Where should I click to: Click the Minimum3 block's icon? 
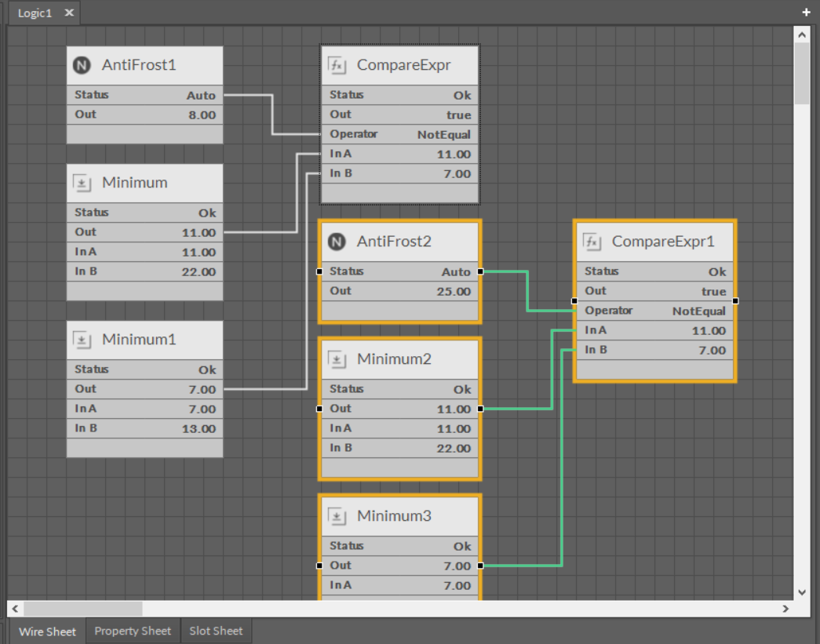tap(337, 516)
